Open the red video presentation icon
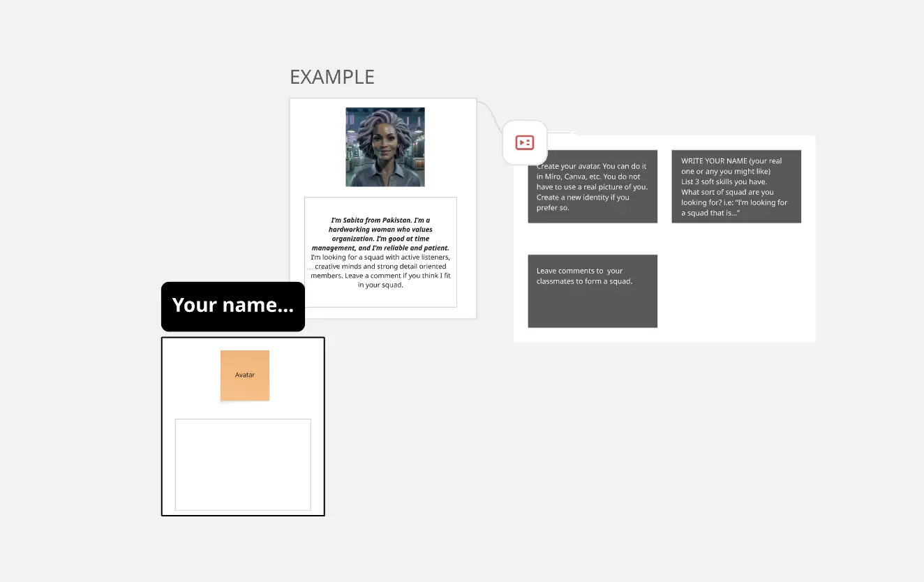924x582 pixels. tap(524, 143)
